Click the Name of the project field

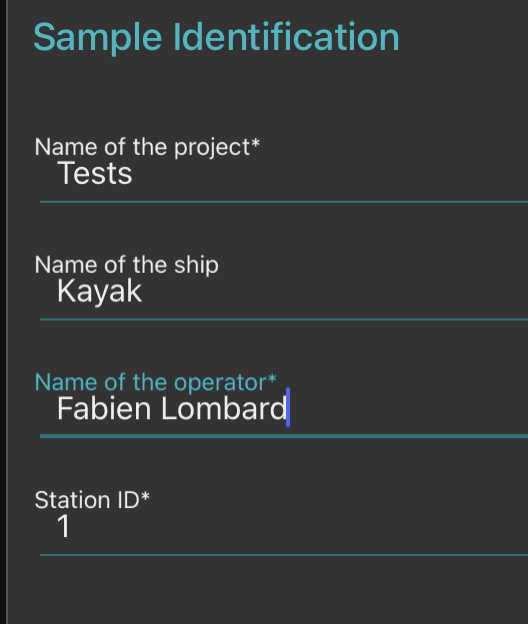(x=284, y=175)
